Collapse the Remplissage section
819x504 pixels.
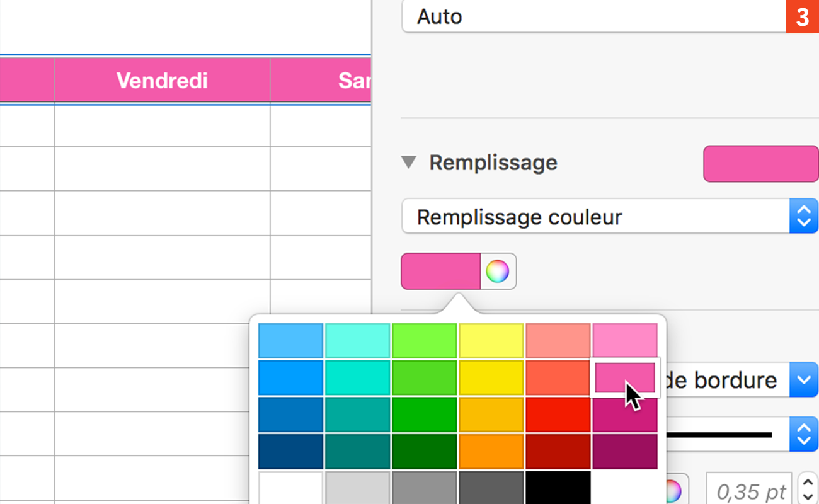[x=409, y=163]
